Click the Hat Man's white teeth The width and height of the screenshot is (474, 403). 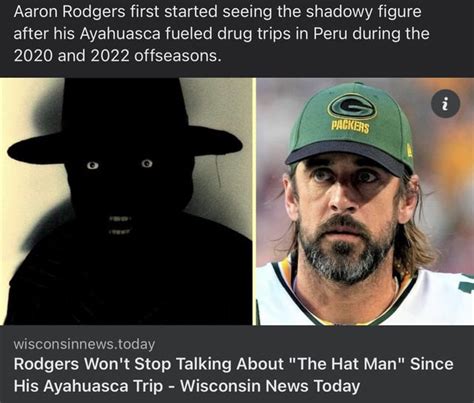tap(118, 225)
